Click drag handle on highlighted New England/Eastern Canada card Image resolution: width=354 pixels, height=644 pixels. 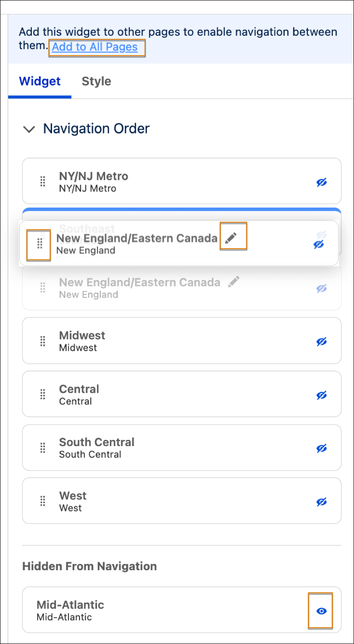[40, 244]
